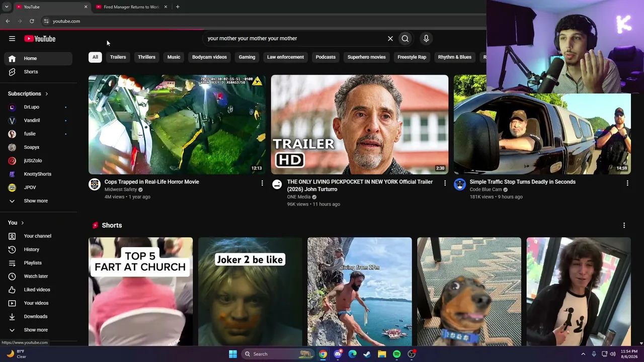Select the Freestyle Rap filter chip
The width and height of the screenshot is (644, 362).
(412, 57)
